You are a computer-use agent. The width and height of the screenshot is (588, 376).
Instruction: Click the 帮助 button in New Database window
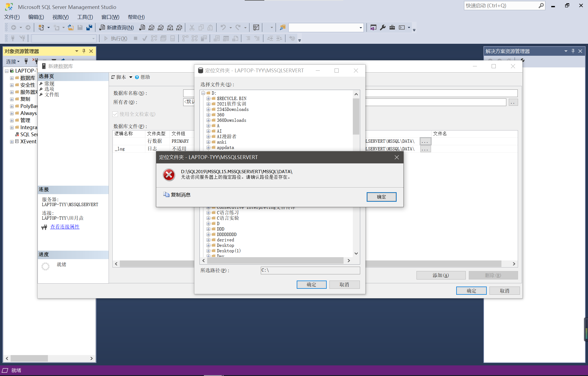(x=143, y=77)
